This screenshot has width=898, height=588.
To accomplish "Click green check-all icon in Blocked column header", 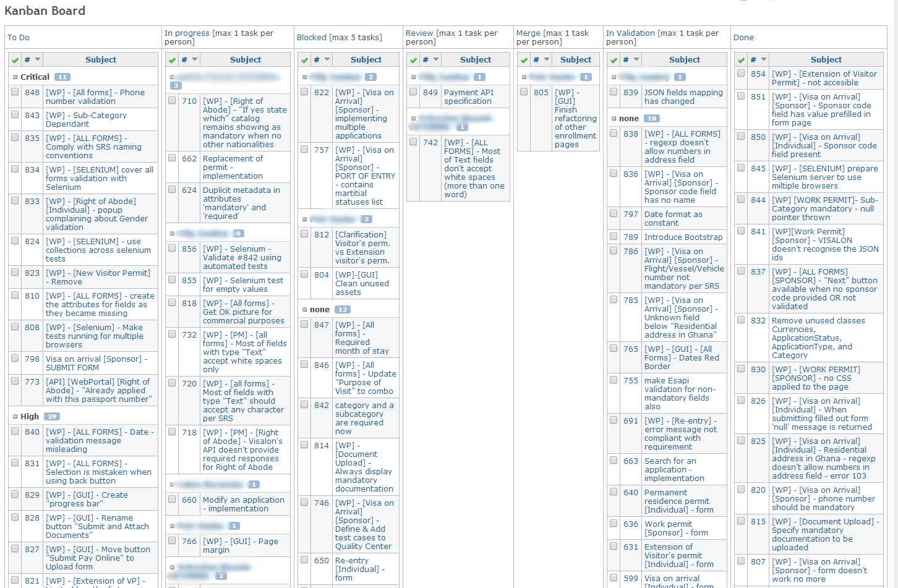I will point(304,60).
